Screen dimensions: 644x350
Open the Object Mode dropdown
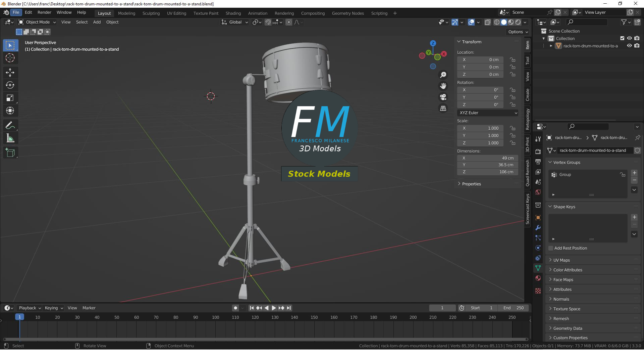point(37,22)
